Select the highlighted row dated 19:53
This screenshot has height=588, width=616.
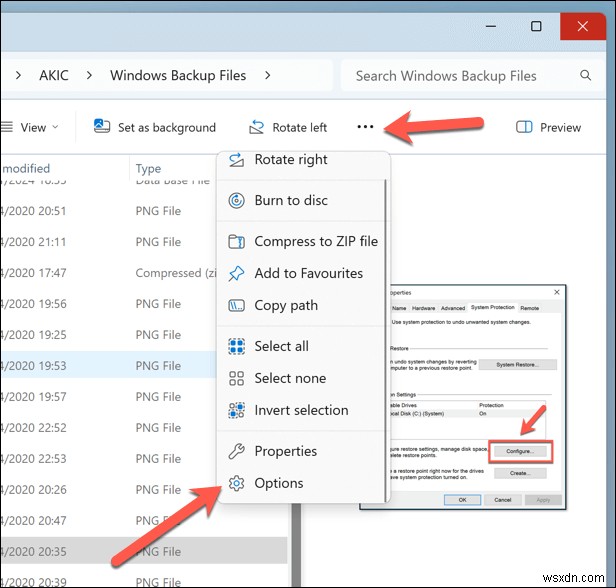point(108,366)
